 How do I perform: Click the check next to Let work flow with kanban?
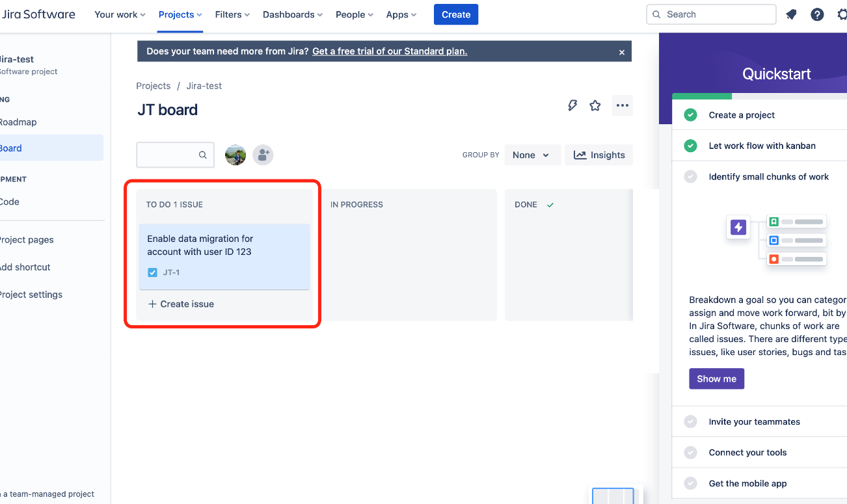point(691,146)
